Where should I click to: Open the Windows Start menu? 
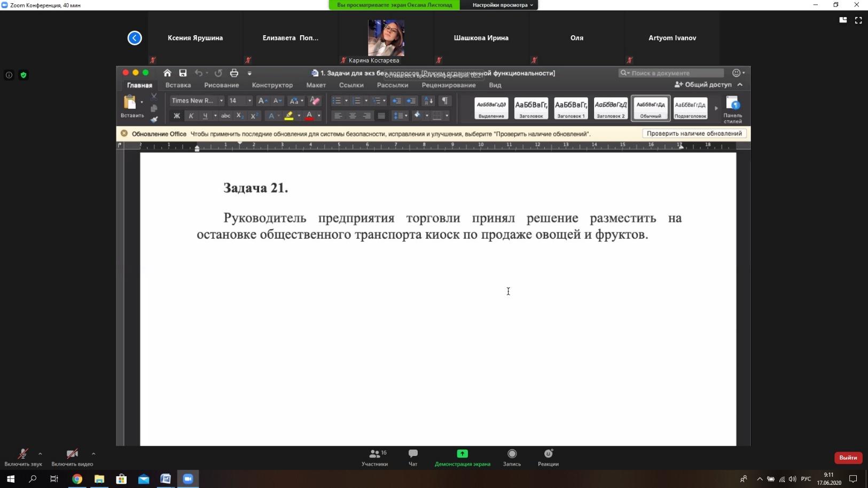tap(11, 479)
